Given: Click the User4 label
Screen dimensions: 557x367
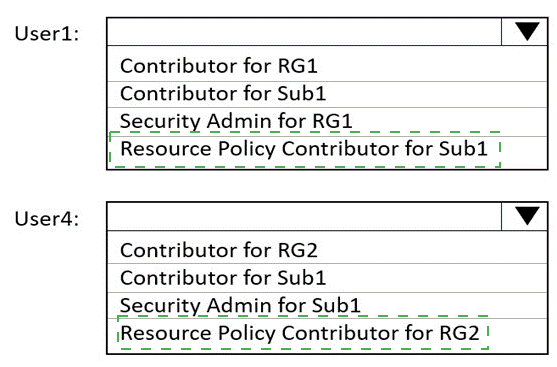Looking at the screenshot, I should click(x=47, y=218).
